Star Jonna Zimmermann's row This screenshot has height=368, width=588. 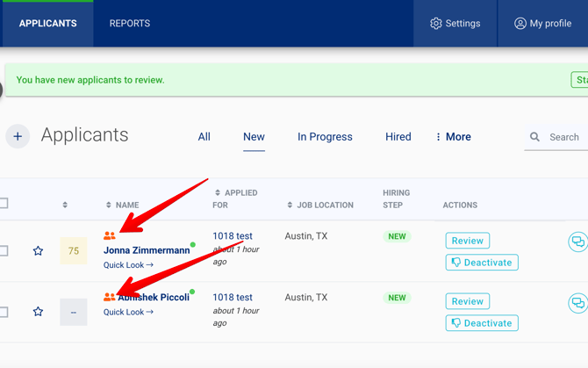[38, 251]
